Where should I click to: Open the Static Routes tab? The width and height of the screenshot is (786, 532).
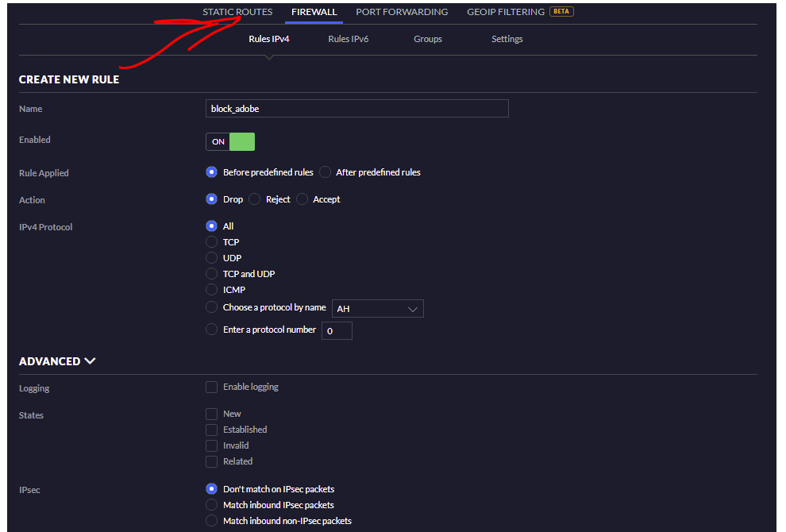click(237, 12)
